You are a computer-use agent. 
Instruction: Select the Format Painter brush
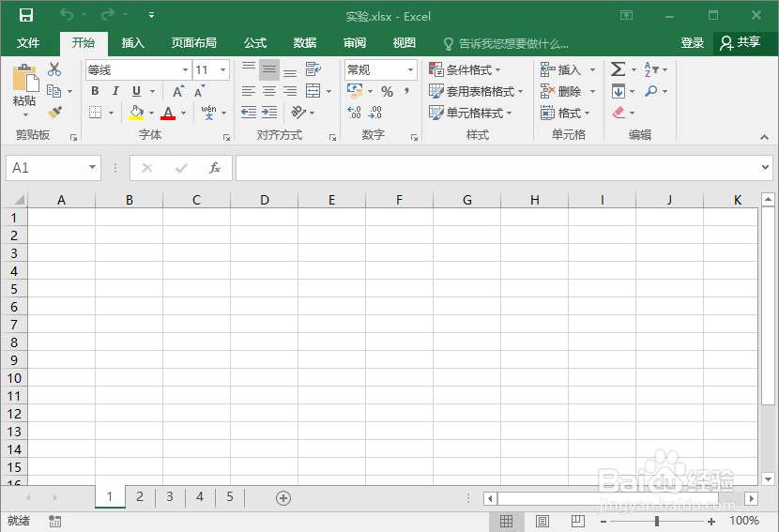(54, 113)
